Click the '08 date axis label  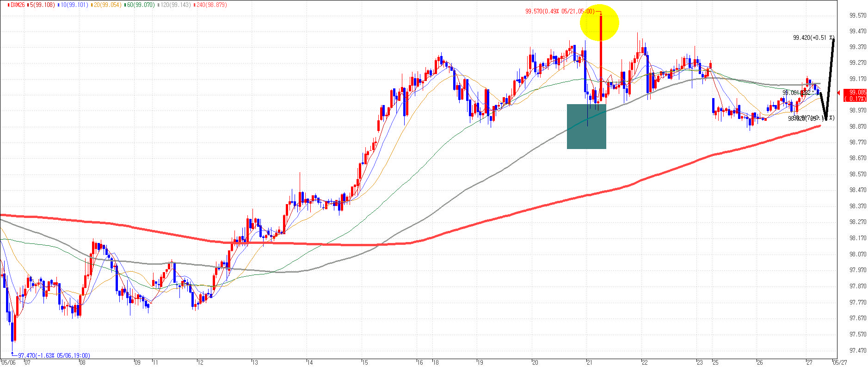[x=82, y=362]
